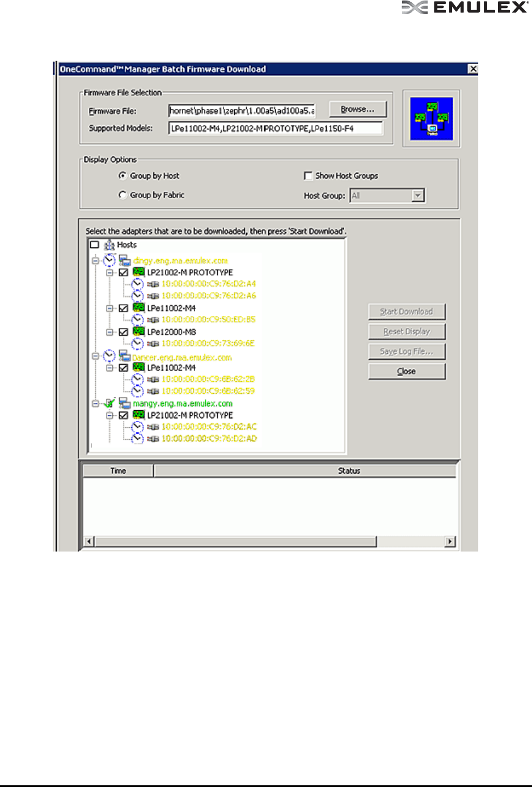Click the Time column header
Screen dimensions: 532x787
[118, 471]
